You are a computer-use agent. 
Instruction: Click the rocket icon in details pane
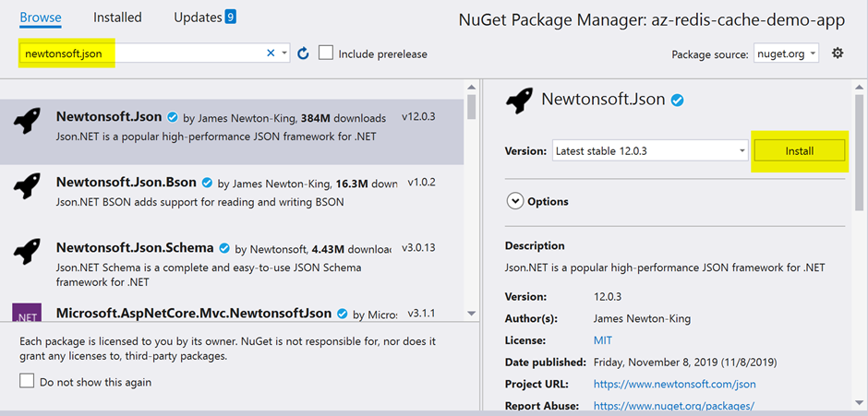click(519, 101)
